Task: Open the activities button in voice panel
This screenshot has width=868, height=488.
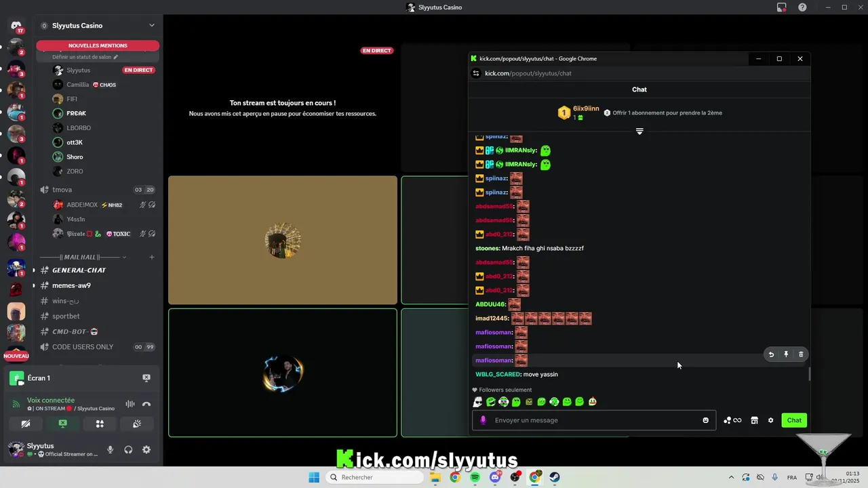Action: [100, 424]
